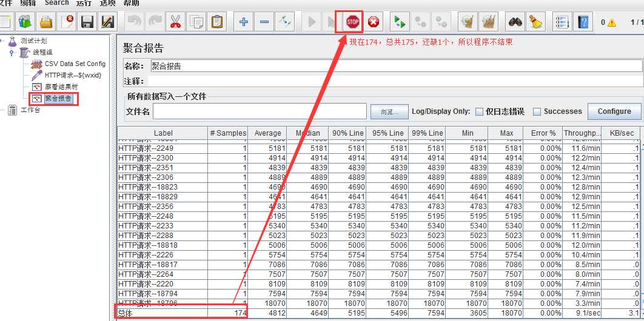Screen dimensions: 644x321
Task: Click the Cut scissors icon
Action: (x=175, y=22)
